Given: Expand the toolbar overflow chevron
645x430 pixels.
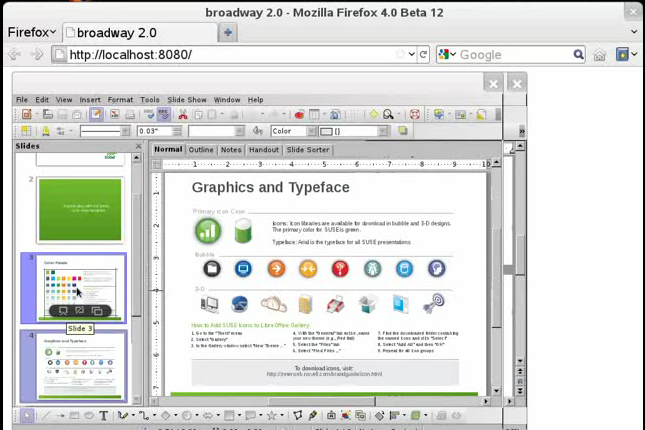Looking at the screenshot, I should click(x=522, y=131).
